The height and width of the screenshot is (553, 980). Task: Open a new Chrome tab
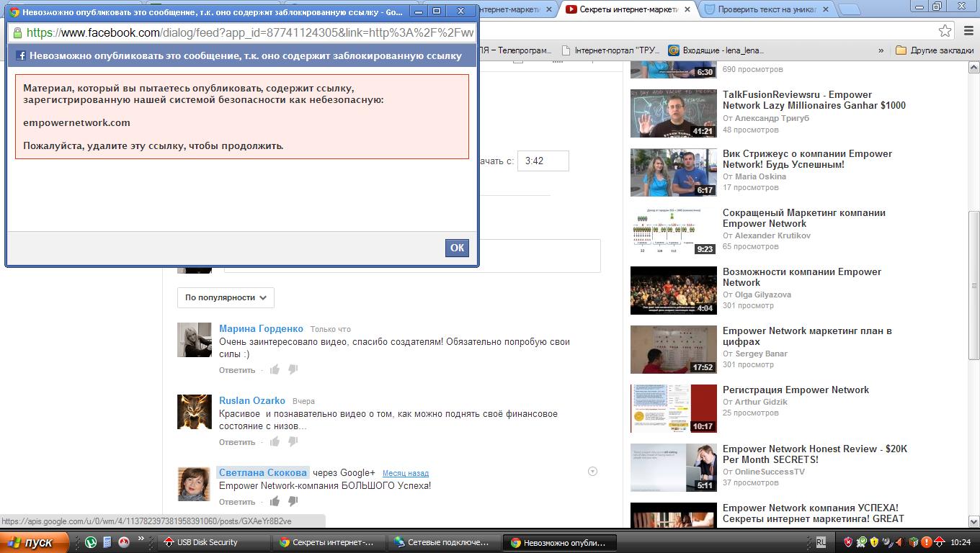(850, 9)
